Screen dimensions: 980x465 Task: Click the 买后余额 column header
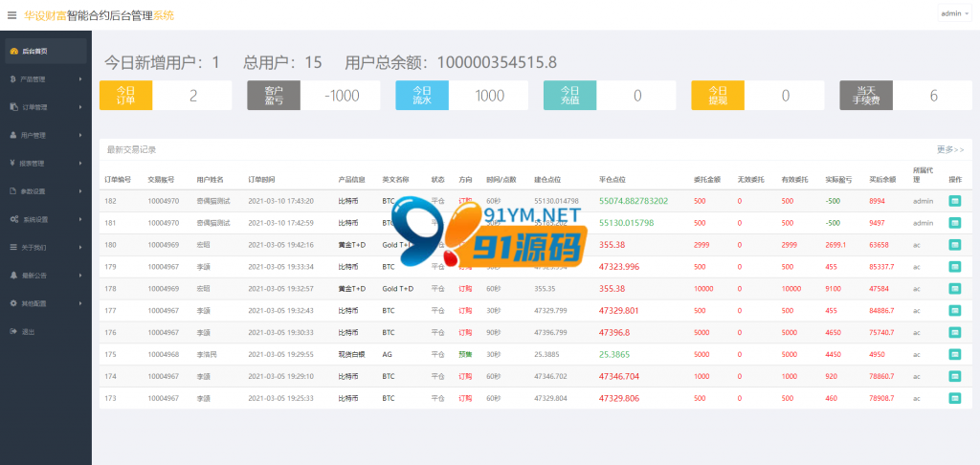pos(881,179)
